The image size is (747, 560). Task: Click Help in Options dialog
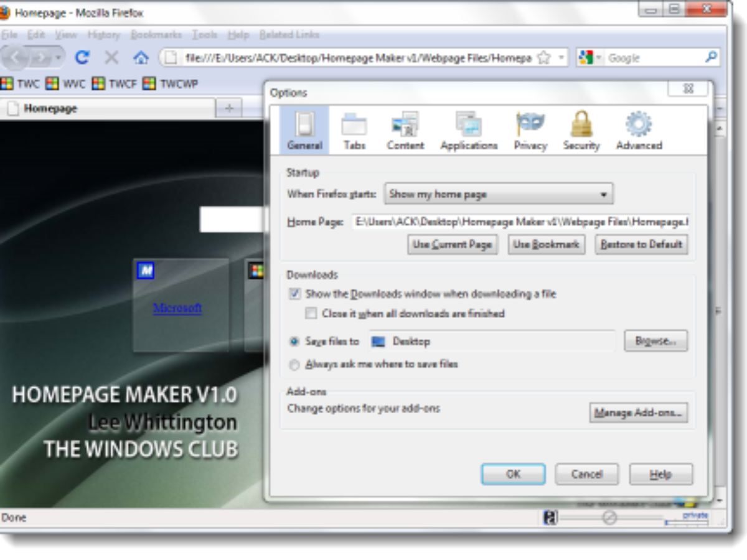point(660,474)
